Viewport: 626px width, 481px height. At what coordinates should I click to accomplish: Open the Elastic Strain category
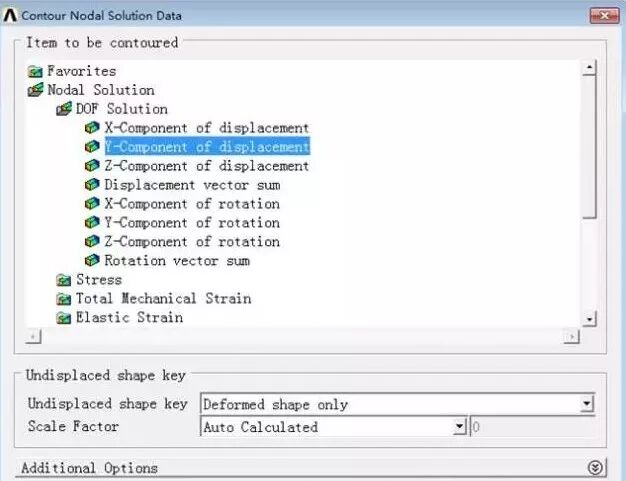coord(129,318)
